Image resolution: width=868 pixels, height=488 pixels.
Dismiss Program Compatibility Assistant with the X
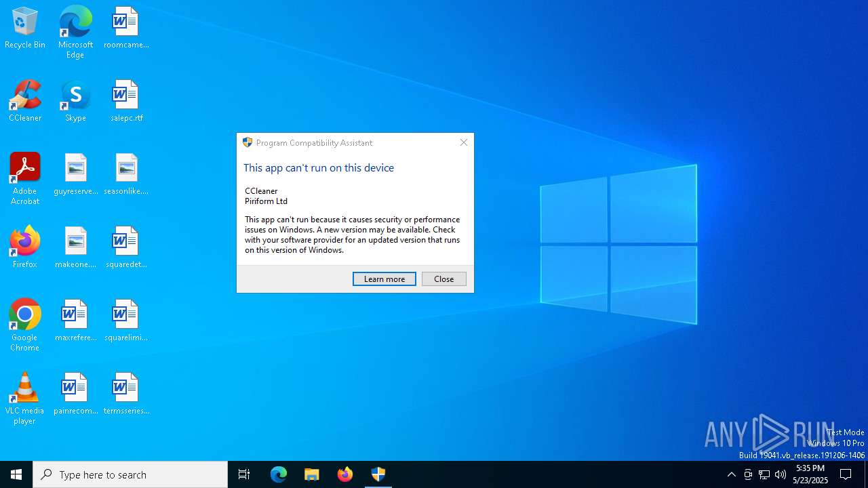coord(464,142)
